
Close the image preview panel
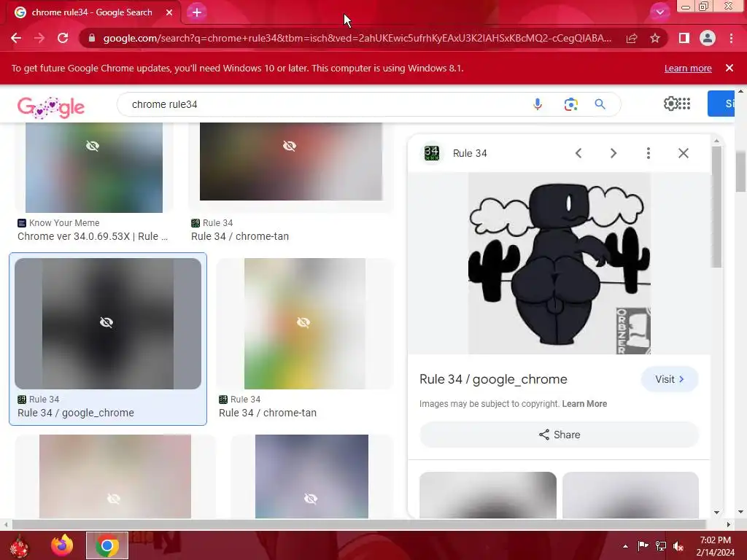[683, 153]
